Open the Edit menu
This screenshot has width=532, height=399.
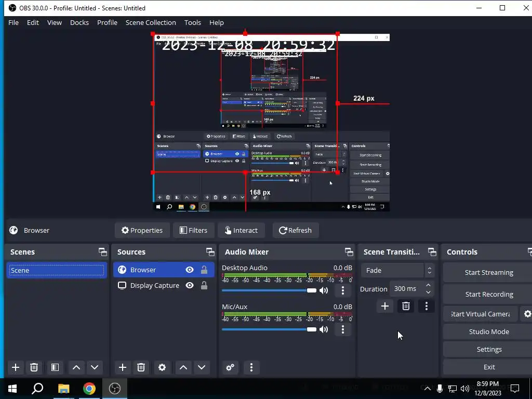click(33, 22)
